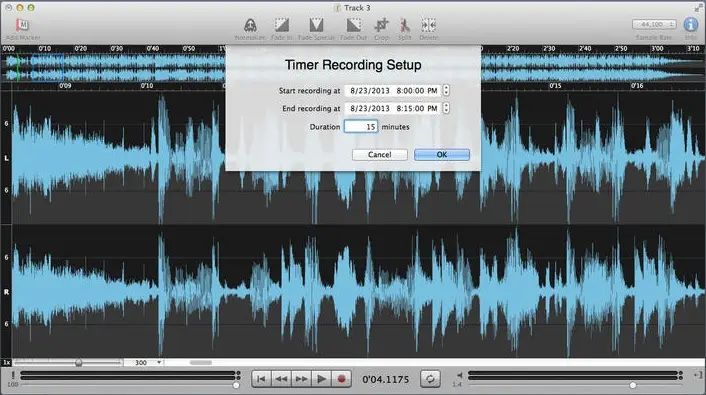Click the 0'04.1175 time counter display

(x=386, y=379)
